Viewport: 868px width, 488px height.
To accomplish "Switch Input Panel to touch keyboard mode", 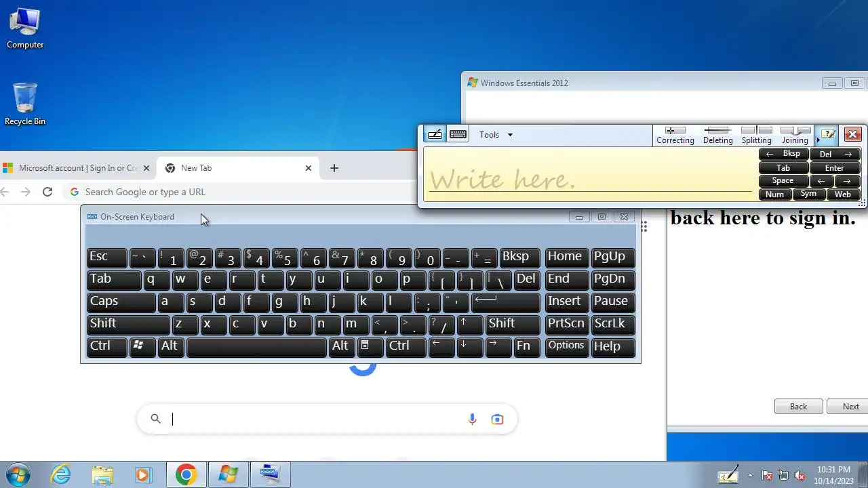I will click(x=458, y=134).
